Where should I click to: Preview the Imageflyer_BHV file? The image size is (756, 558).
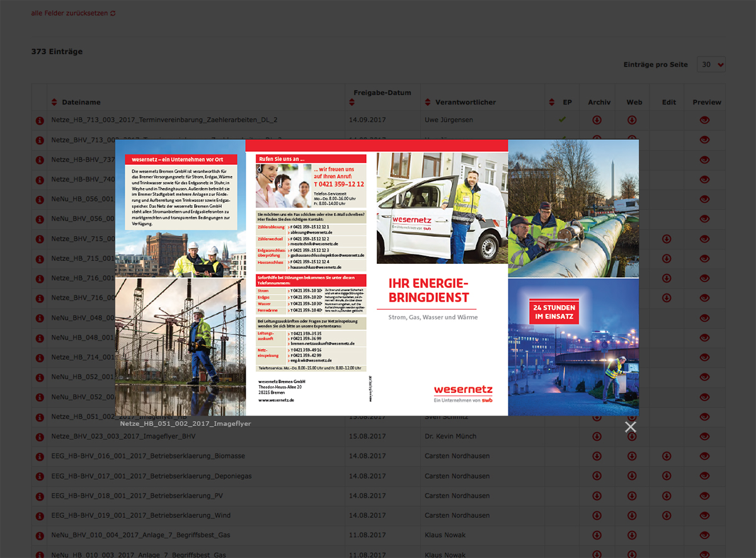coord(704,437)
